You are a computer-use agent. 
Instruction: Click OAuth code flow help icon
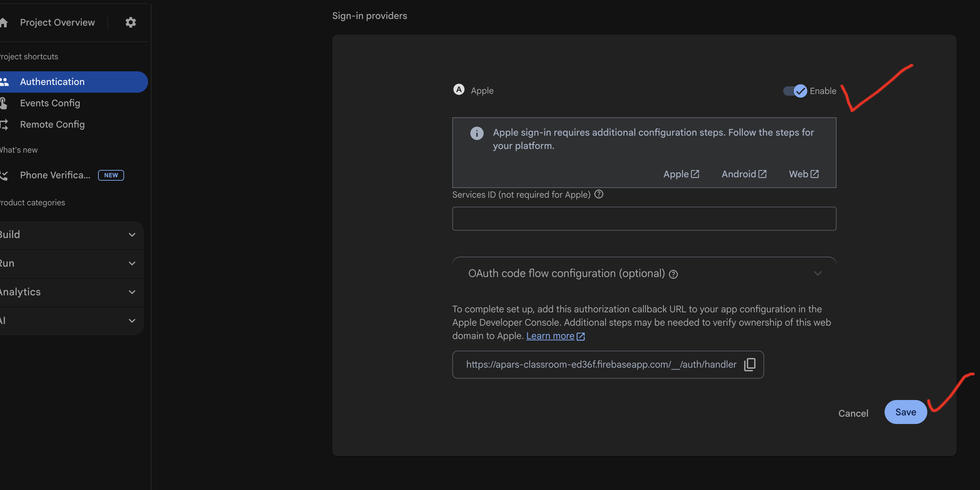(673, 274)
